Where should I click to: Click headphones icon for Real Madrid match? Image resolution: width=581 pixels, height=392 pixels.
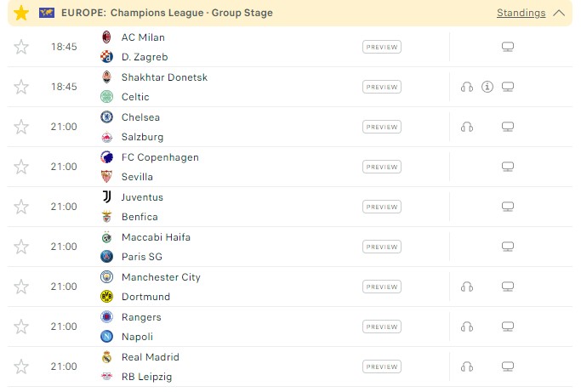click(466, 366)
